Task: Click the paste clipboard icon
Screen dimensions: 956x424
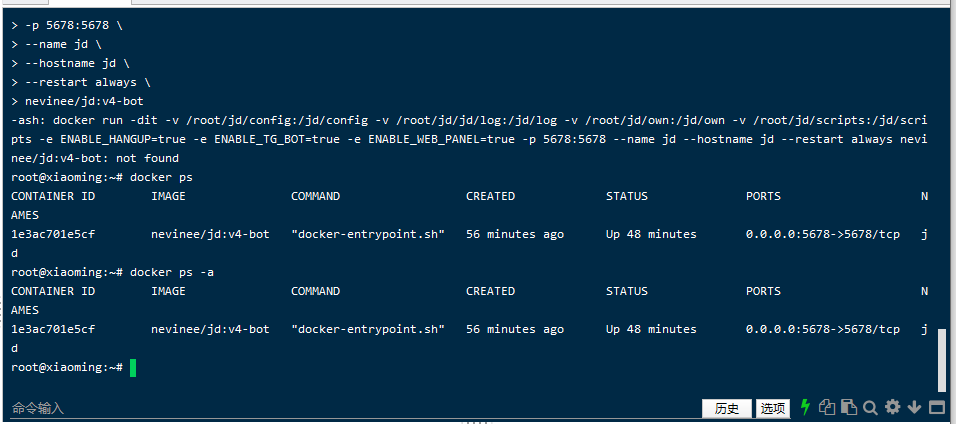Action: click(848, 407)
